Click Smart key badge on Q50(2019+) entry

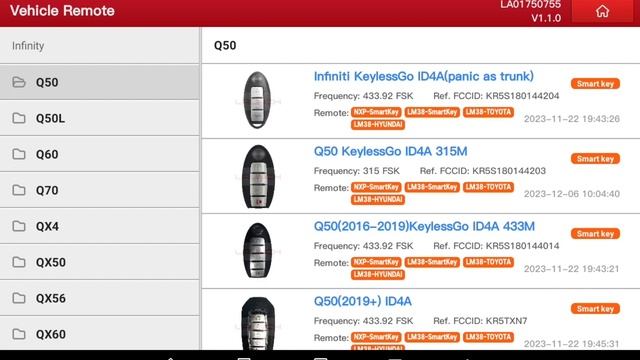click(x=595, y=309)
